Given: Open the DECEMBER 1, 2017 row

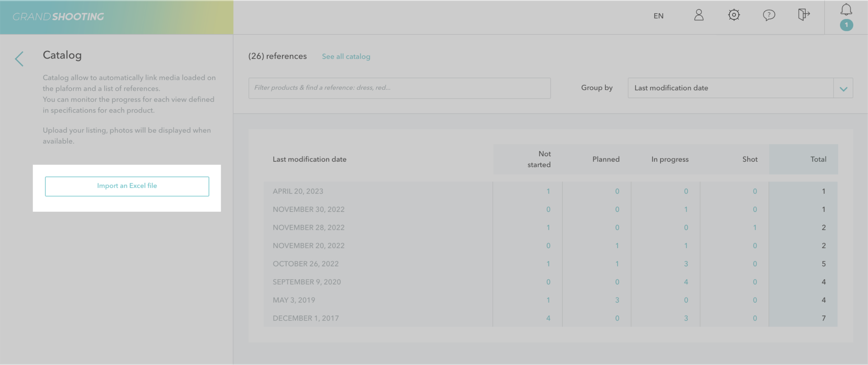Looking at the screenshot, I should [551, 318].
